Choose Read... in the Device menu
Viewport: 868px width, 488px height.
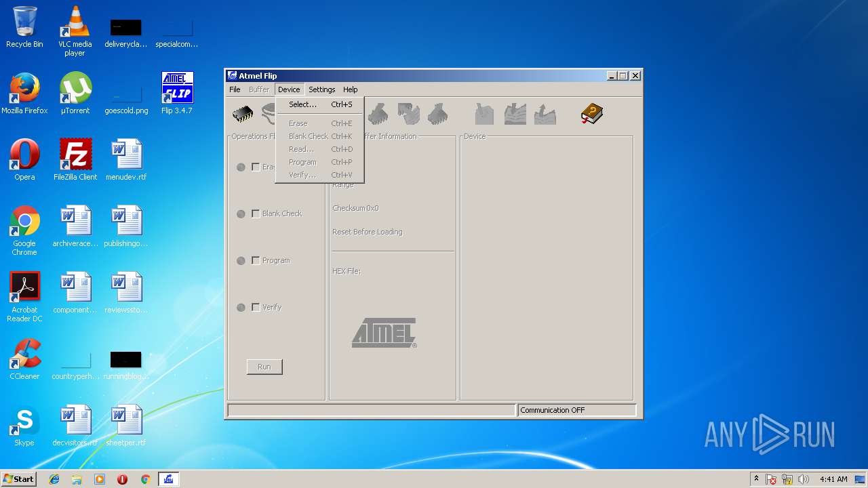(320, 149)
